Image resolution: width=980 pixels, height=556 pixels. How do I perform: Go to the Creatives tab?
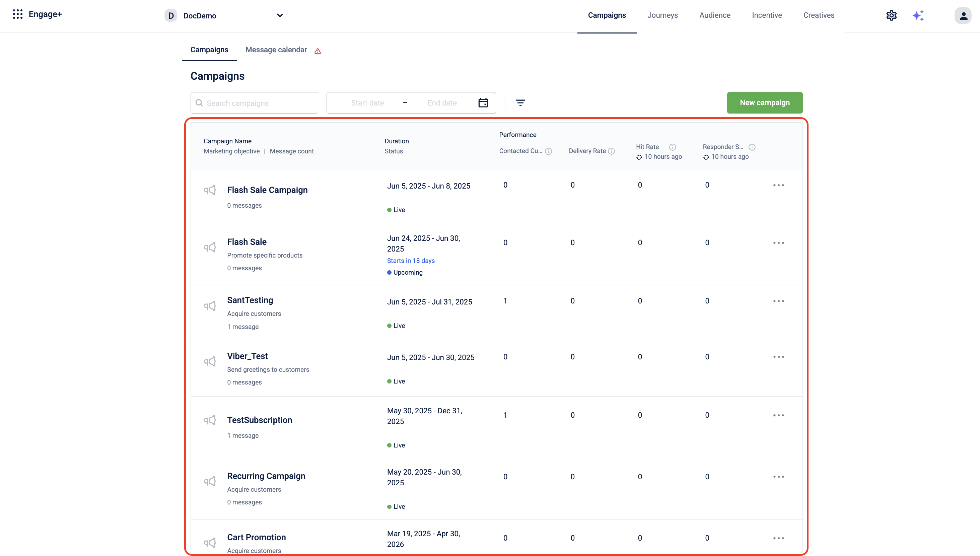[819, 15]
